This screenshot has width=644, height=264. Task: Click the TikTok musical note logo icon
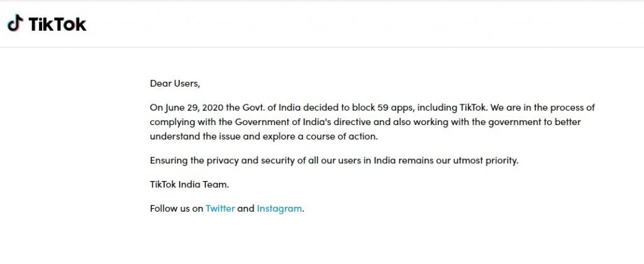15,23
